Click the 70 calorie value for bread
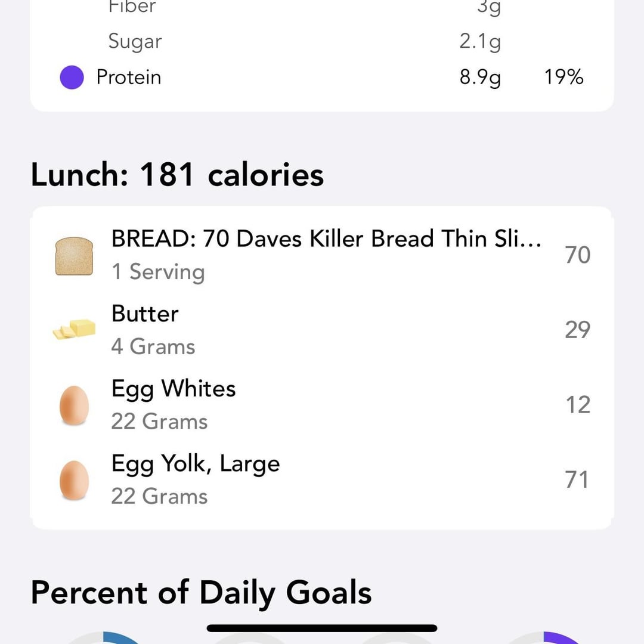Screen dimensions: 644x644 click(576, 255)
